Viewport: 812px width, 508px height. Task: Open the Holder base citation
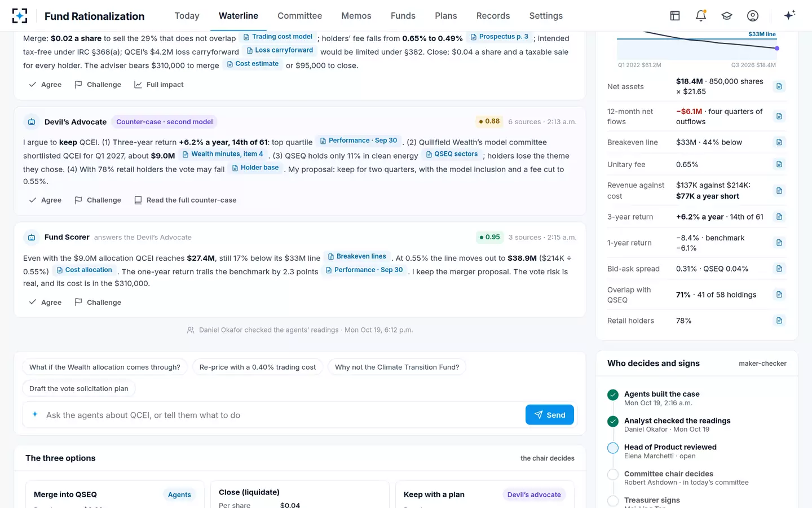click(255, 168)
